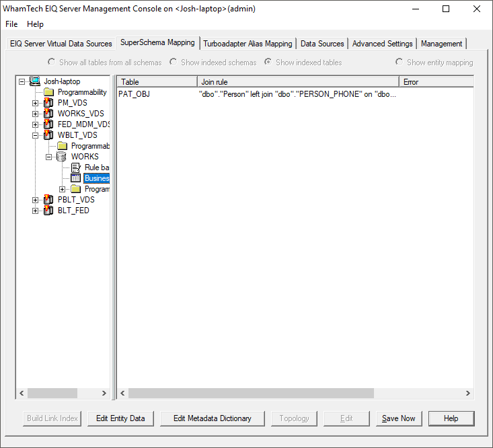This screenshot has width=493, height=448.
Task: Open the Help menu
Action: pos(35,24)
